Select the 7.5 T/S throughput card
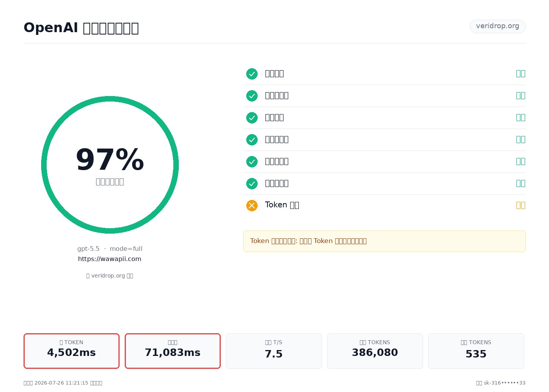 [274, 351]
